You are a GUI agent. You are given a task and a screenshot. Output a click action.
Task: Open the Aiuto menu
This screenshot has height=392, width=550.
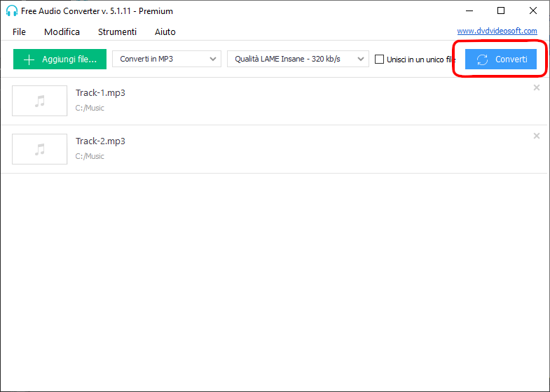tap(165, 32)
